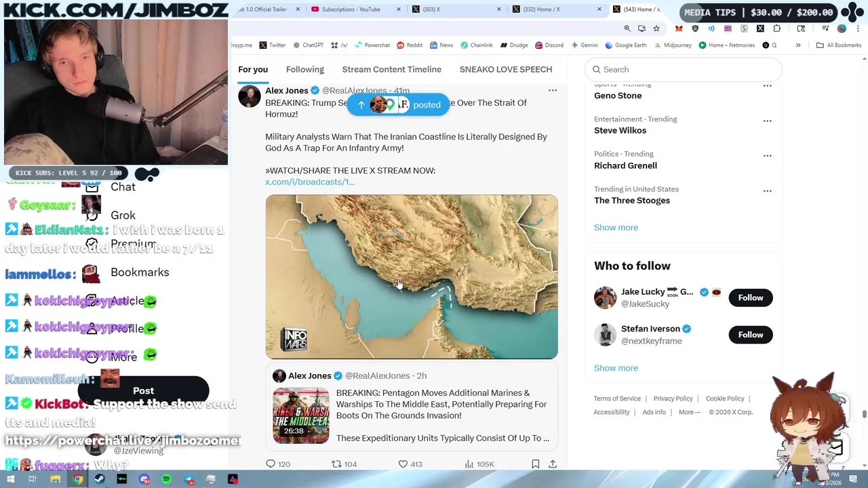
Task: Share the Alex Jones post
Action: coord(553,464)
